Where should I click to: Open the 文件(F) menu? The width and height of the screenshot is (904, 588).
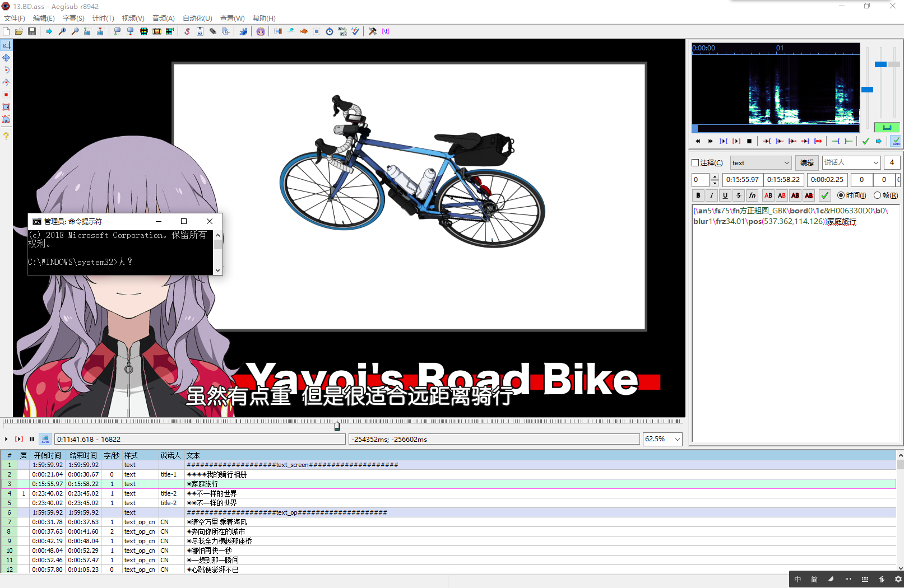coord(15,18)
